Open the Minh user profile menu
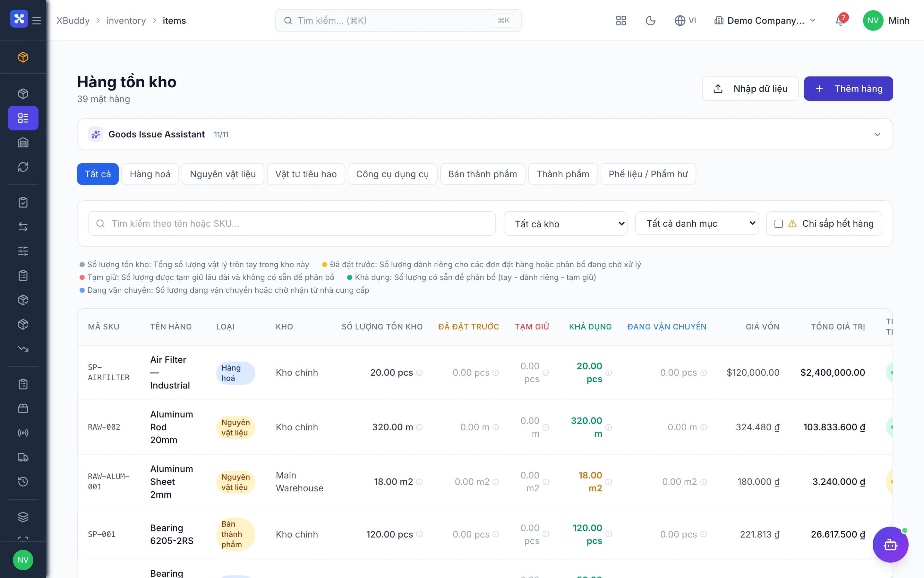The height and width of the screenshot is (578, 924). tap(886, 21)
